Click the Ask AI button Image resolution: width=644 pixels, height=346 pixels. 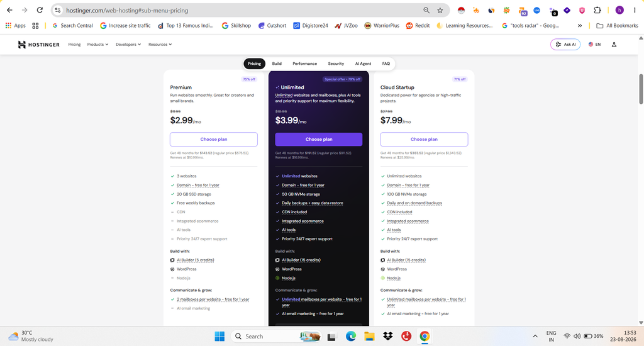[565, 45]
